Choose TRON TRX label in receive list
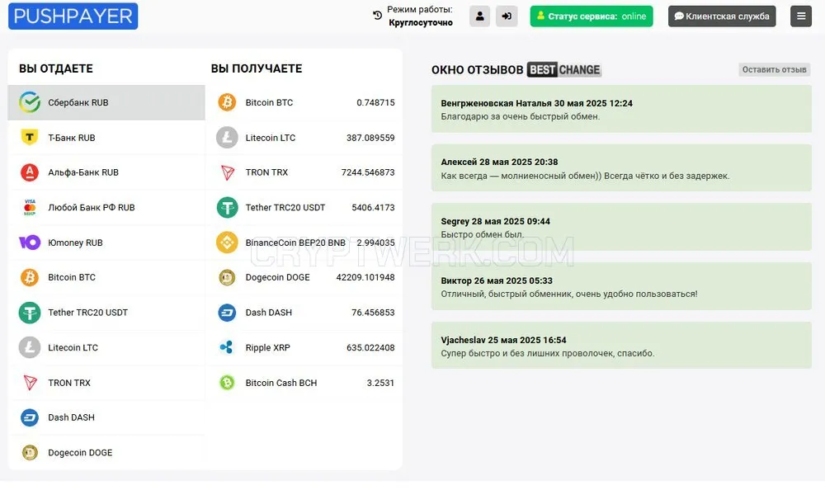Viewport: 825px width, 504px height. 266,172
